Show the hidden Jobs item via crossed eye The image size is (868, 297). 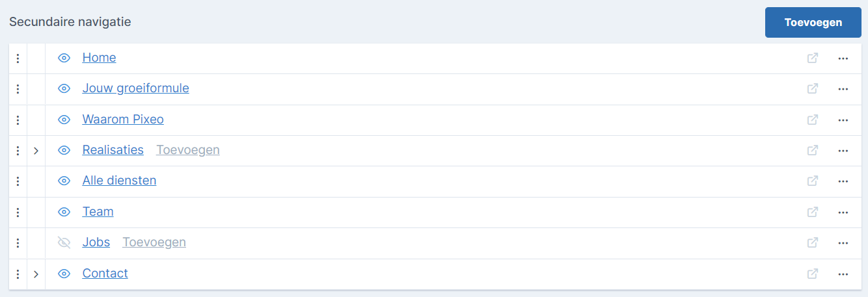click(x=64, y=242)
